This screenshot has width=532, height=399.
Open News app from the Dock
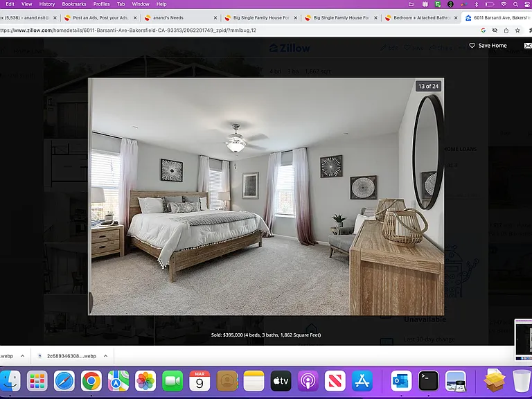(335, 381)
